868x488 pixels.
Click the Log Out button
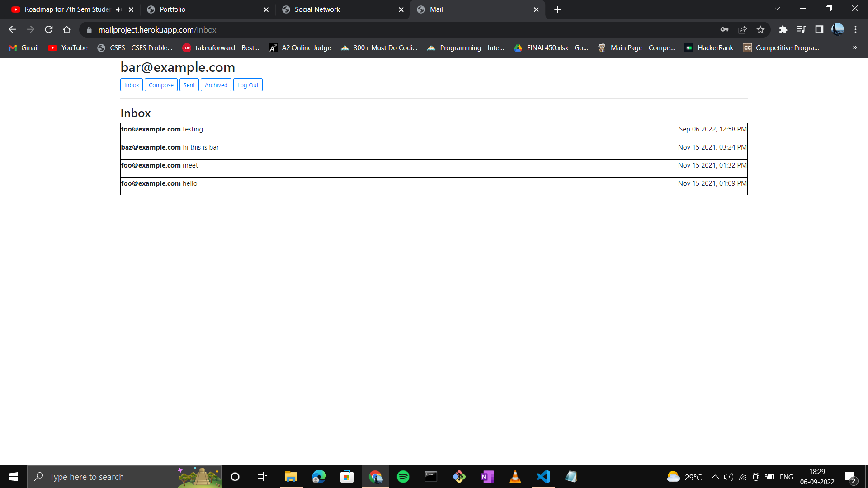tap(248, 84)
